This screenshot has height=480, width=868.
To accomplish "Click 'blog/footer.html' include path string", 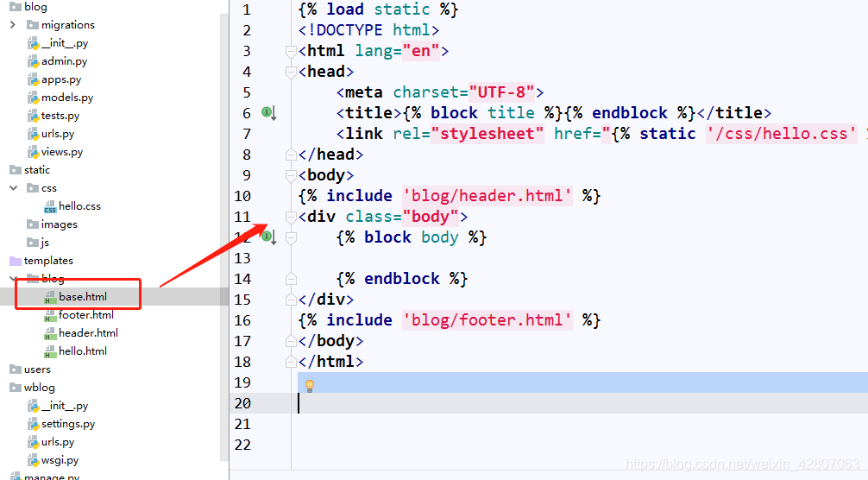I will [487, 320].
